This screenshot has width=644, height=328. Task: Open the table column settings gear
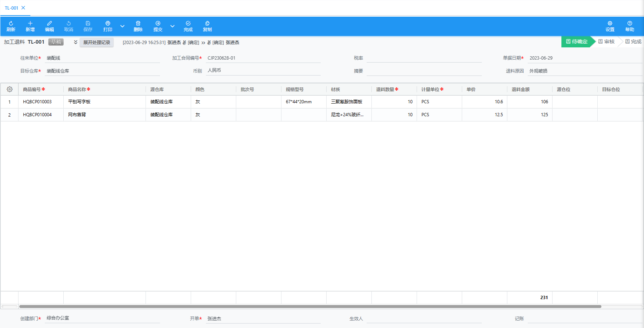pos(10,89)
